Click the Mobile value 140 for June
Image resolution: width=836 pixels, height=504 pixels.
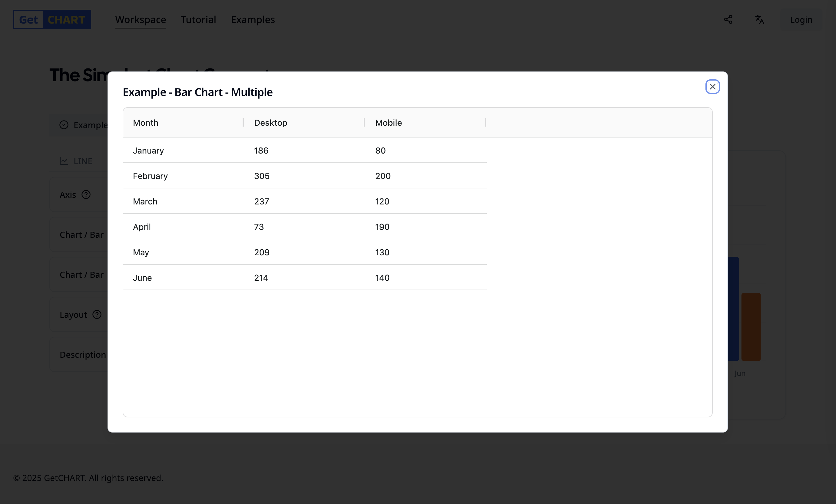426,277
